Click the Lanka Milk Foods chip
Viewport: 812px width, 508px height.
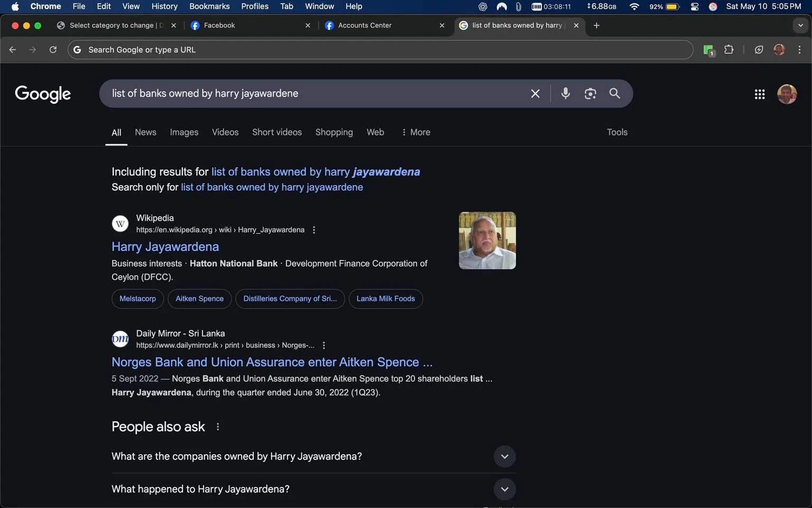tap(385, 299)
